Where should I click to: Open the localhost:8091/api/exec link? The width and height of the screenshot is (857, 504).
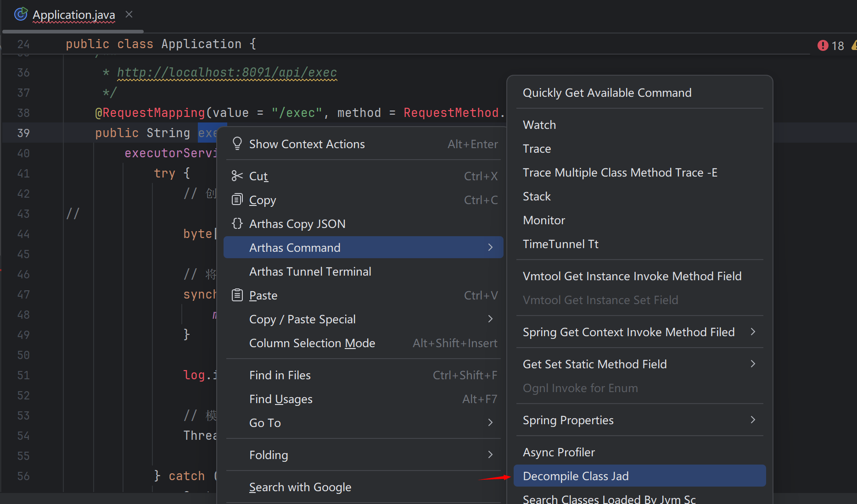[x=227, y=72]
